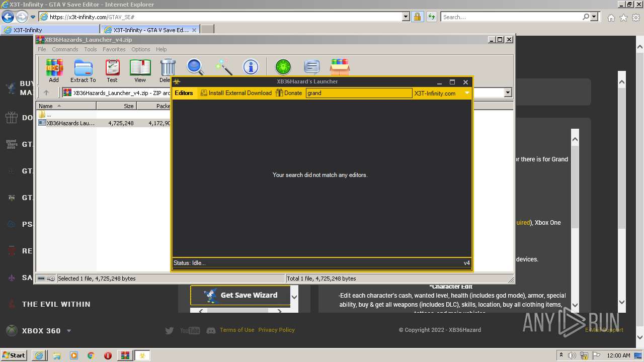Expand the WinRAR archive path dropdown

pyautogui.click(x=508, y=93)
